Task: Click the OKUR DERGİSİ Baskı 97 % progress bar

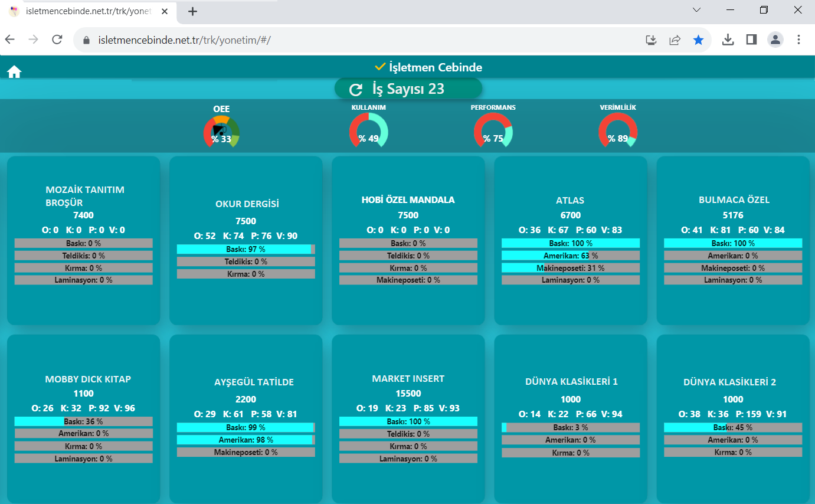Action: coord(246,250)
